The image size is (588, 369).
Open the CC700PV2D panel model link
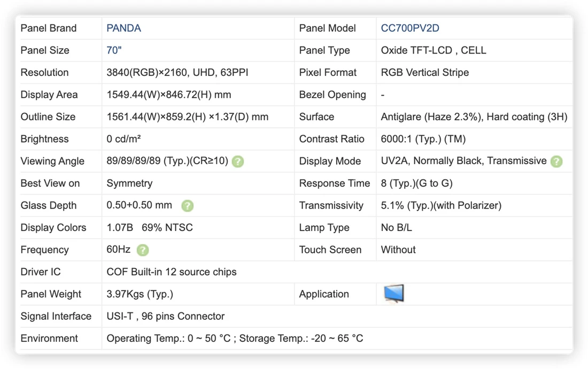coord(410,28)
